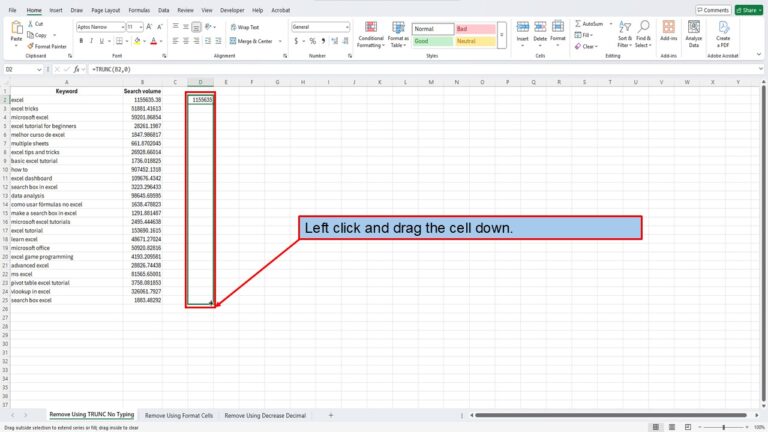Click AutoSum
This screenshot has width=768, height=432.
pyautogui.click(x=590, y=24)
